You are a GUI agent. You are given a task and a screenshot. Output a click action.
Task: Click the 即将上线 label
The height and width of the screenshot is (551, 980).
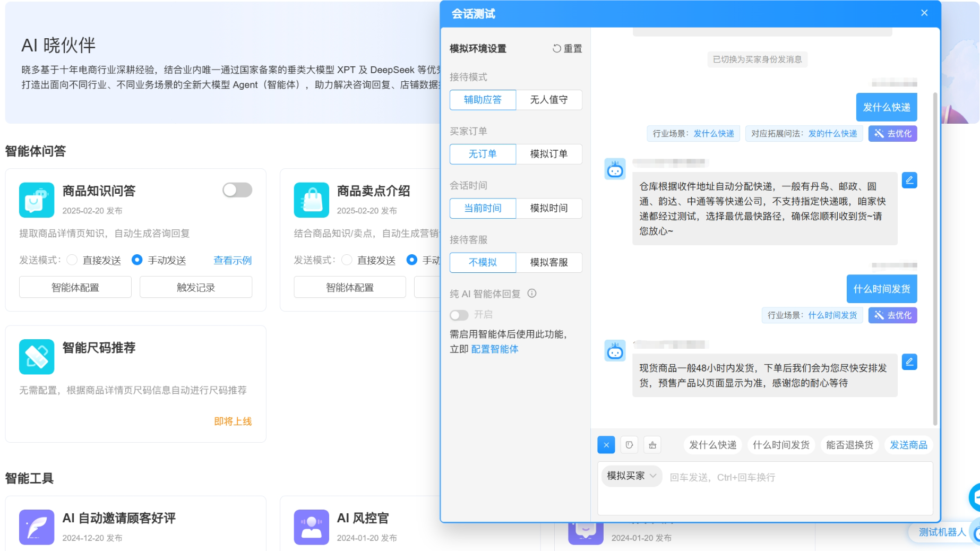coord(233,421)
